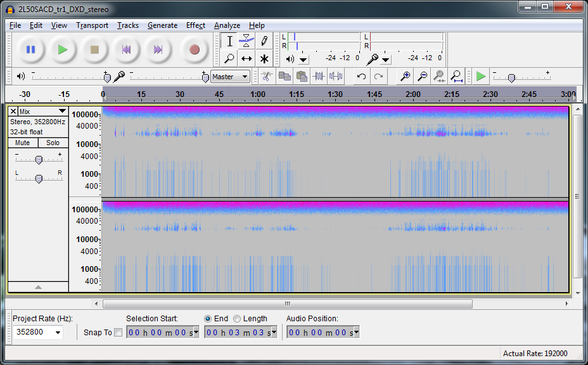This screenshot has width=588, height=365.
Task: Zoom in using the plus magnifier
Action: pyautogui.click(x=405, y=77)
